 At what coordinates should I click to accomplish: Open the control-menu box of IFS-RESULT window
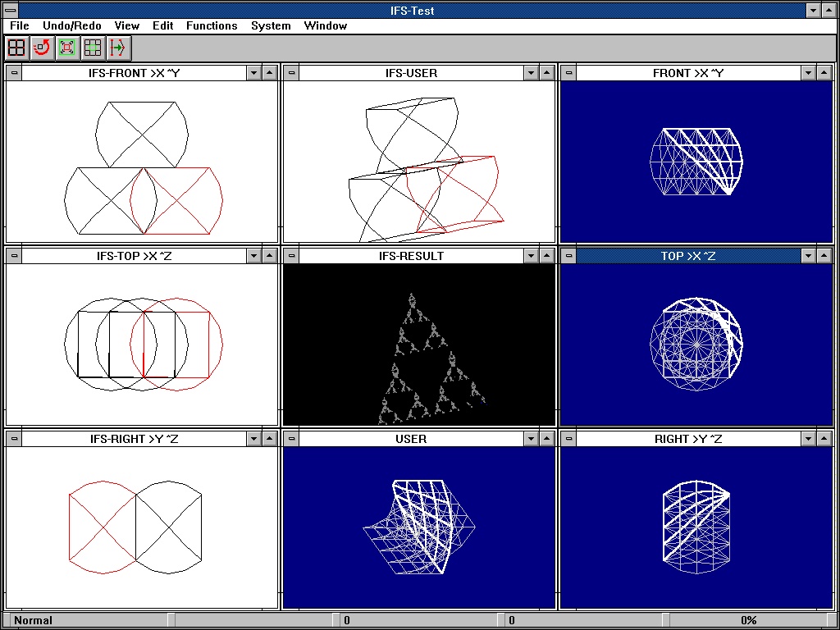coord(291,255)
